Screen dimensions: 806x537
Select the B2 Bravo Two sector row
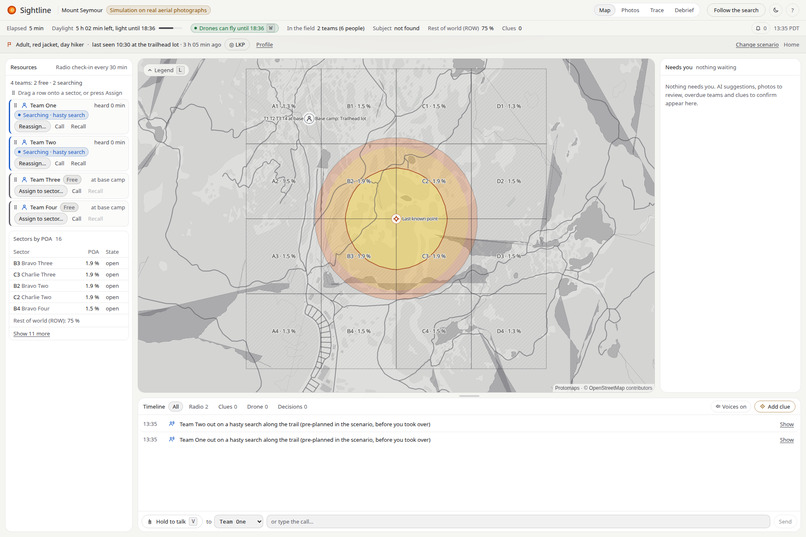coord(68,286)
